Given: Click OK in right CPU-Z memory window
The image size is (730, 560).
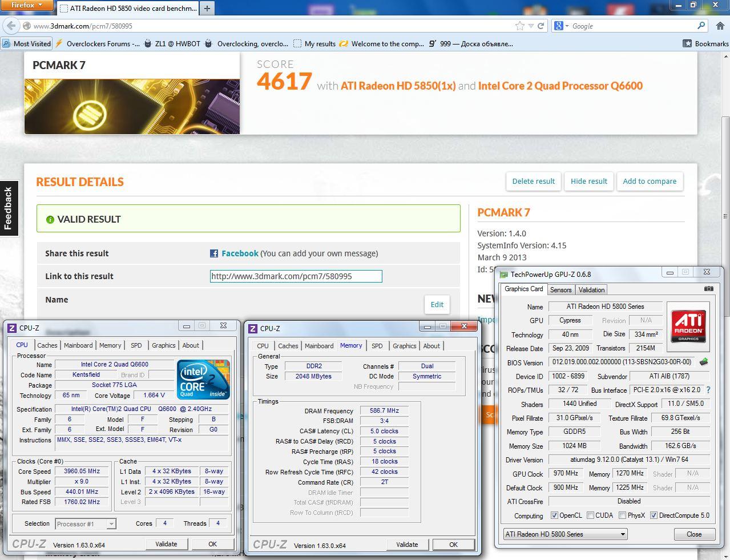Looking at the screenshot, I should coord(453,545).
